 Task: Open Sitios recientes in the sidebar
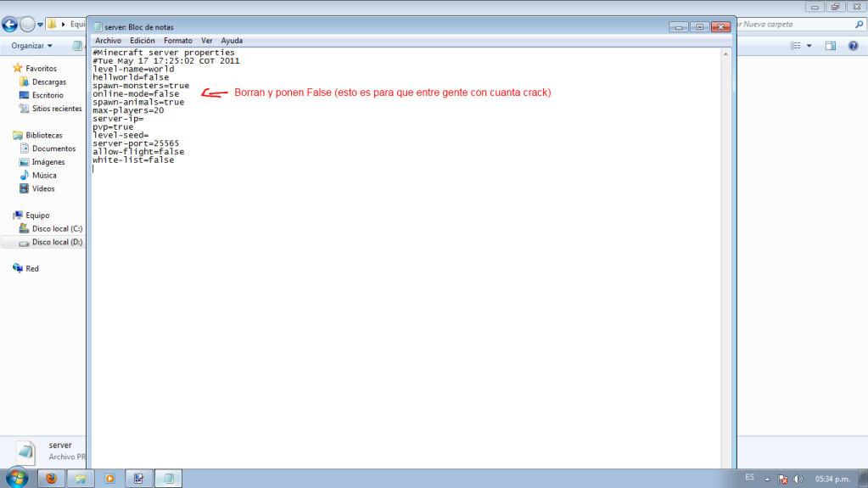(x=57, y=108)
